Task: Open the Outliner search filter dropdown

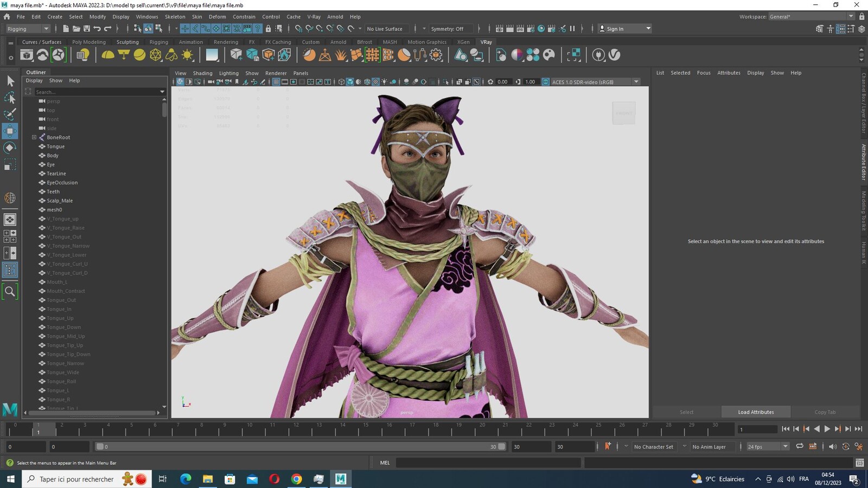Action: coord(162,92)
